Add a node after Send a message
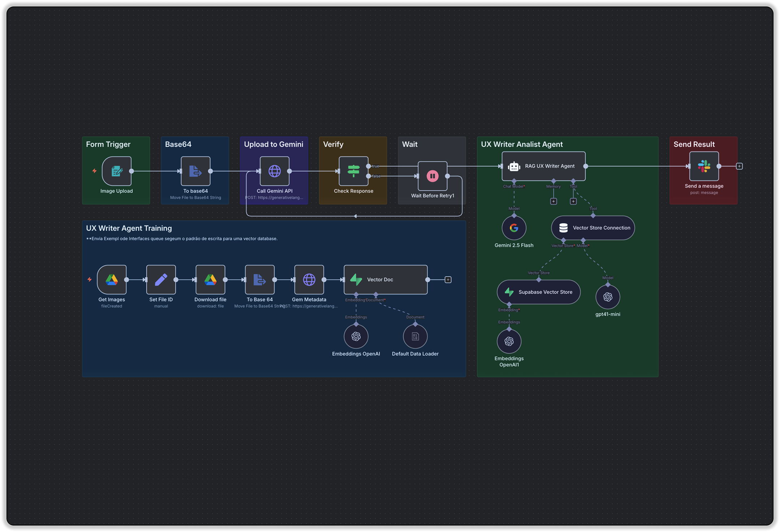 click(x=739, y=166)
